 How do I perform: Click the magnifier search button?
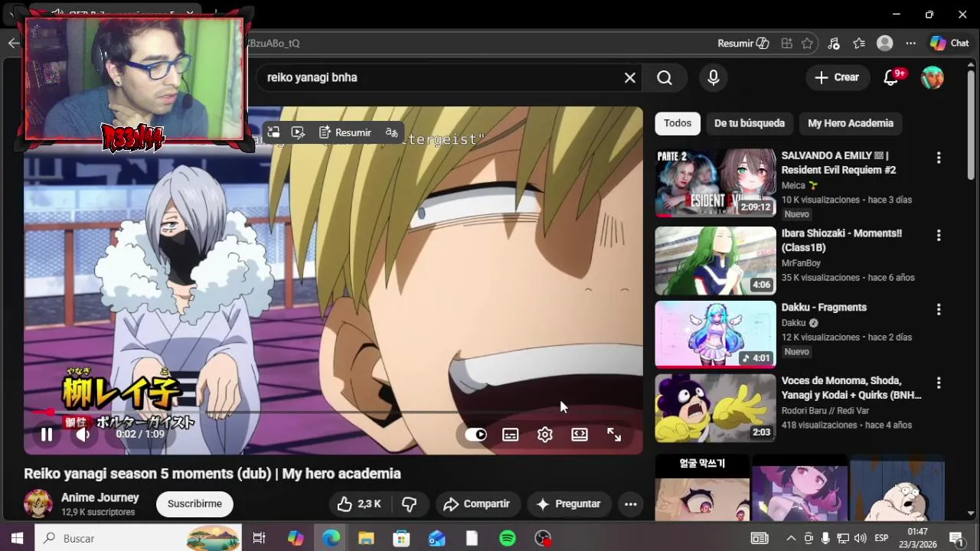[x=665, y=77]
